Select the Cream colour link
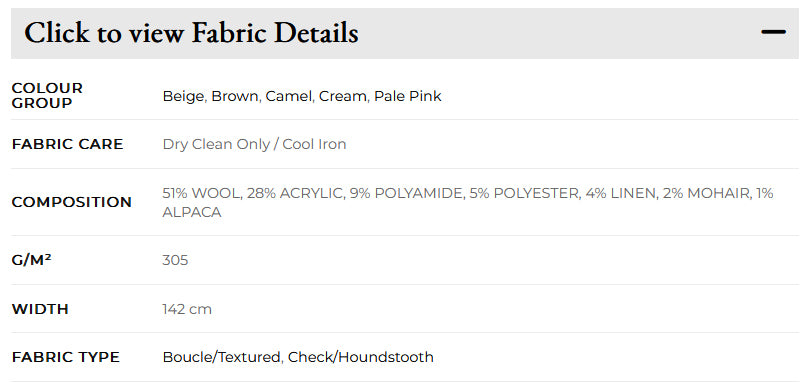802x387 pixels. (x=343, y=96)
